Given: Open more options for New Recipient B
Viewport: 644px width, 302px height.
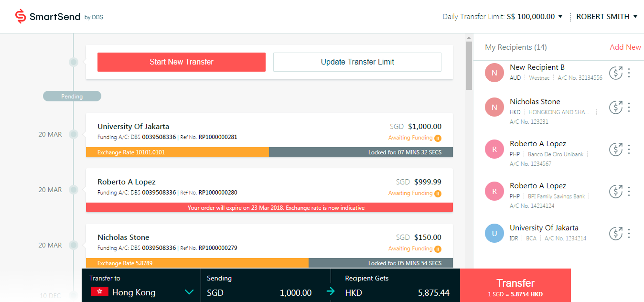Looking at the screenshot, I should pyautogui.click(x=629, y=73).
